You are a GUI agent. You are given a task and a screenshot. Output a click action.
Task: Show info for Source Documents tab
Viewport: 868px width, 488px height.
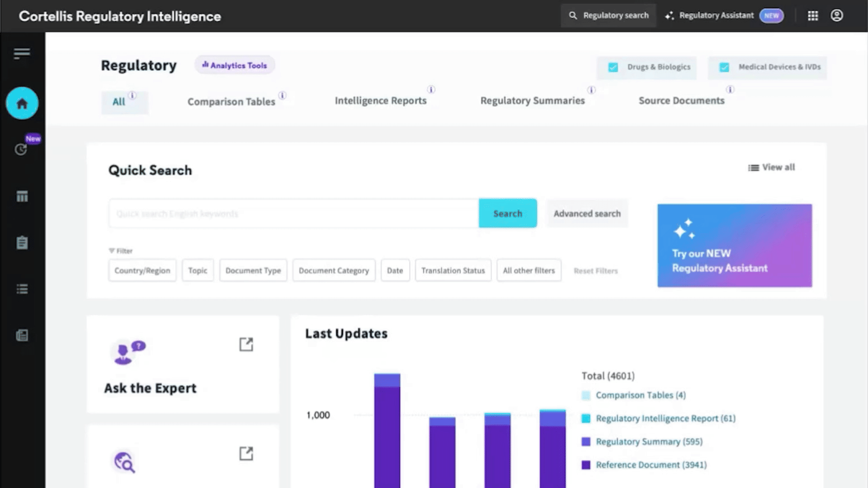(x=730, y=89)
